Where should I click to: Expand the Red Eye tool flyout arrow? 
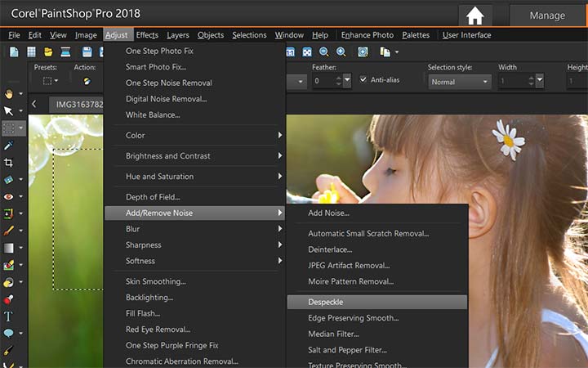click(21, 196)
